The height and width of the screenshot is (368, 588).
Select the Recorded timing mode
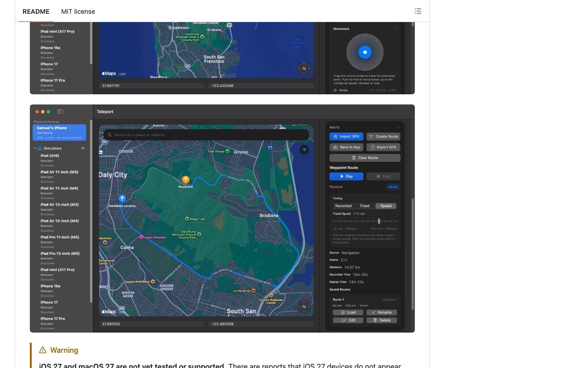pos(343,206)
